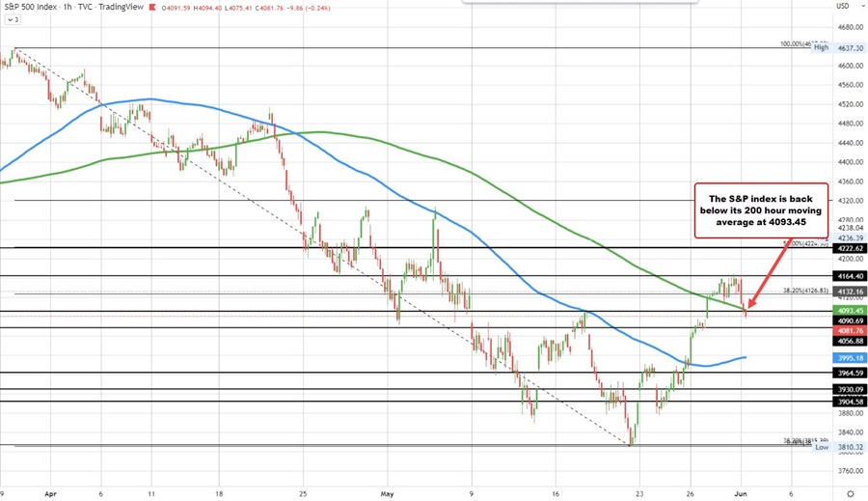Image resolution: width=868 pixels, height=501 pixels.
Task: Select the green 4093.45 moving average label
Action: [x=849, y=310]
